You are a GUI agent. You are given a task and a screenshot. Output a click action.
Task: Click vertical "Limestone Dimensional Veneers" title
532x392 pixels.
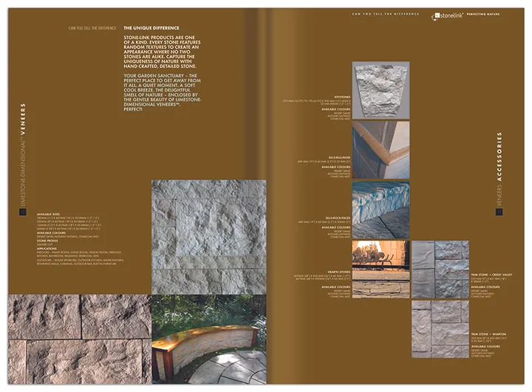pos(23,155)
